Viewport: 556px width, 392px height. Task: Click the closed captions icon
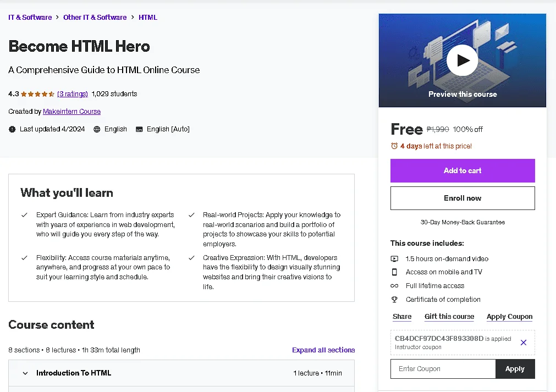click(x=139, y=129)
